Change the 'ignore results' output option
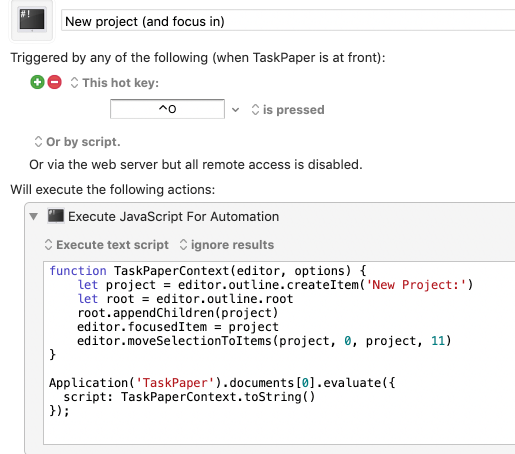Image resolution: width=515 pixels, height=454 pixels. 227,245
